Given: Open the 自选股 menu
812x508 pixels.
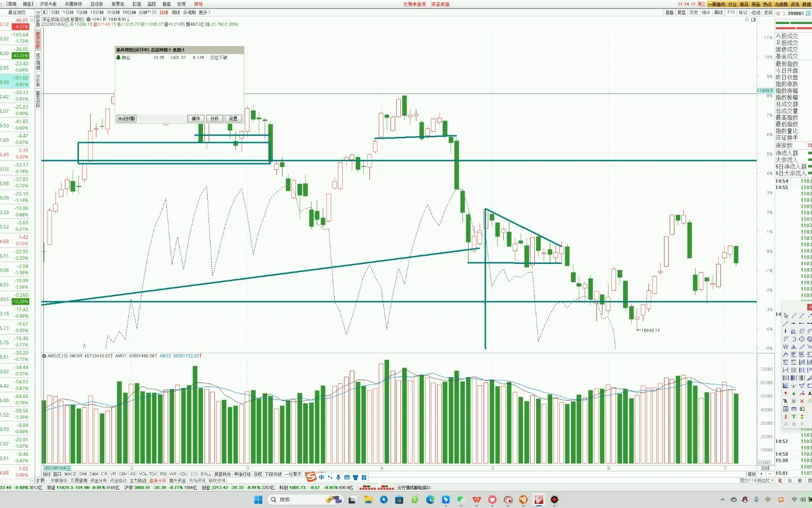Looking at the screenshot, I should tap(97, 4).
